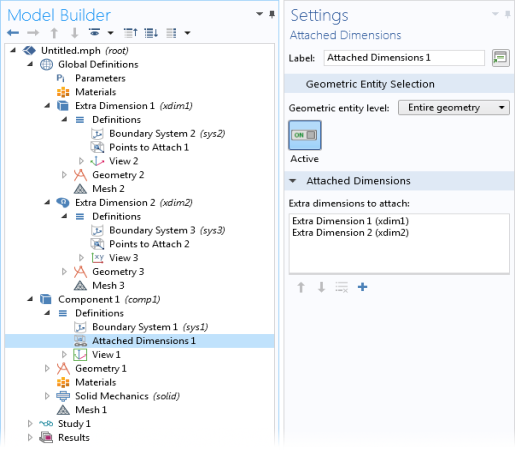Collapse Definitions under Extra Dimension 2
Screen dimensions: 515x450
[64, 216]
